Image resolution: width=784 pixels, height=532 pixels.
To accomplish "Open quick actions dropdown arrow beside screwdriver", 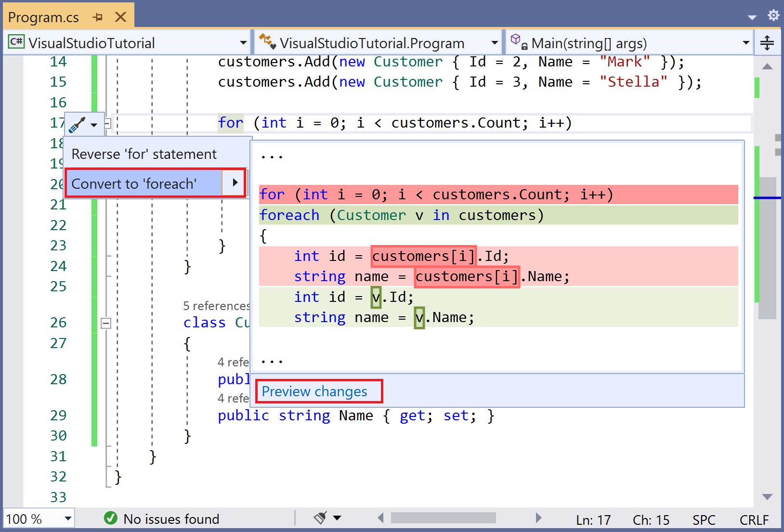I will 94,125.
